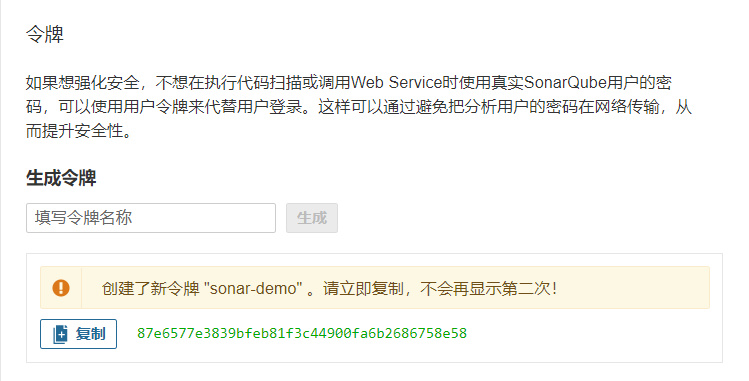This screenshot has width=749, height=381.
Task: Click the 创建了新令牌 text in the alert
Action: tap(151, 288)
